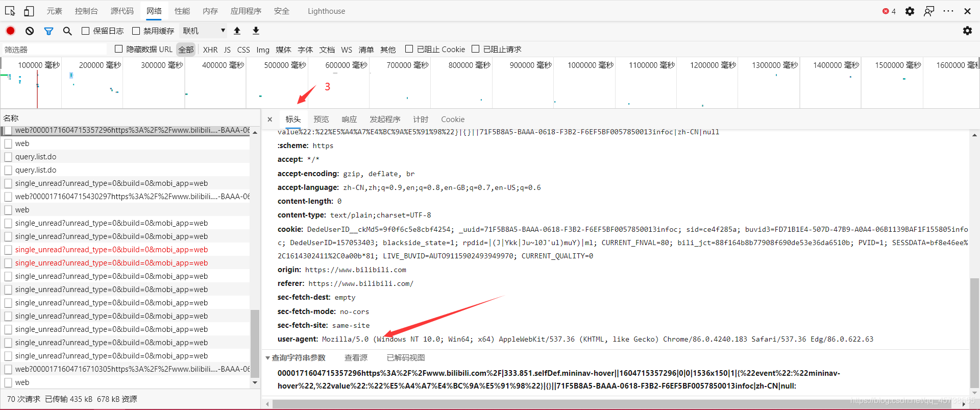Activate the inspect element picker icon
Screen dimensions: 980x410
pos(10,11)
